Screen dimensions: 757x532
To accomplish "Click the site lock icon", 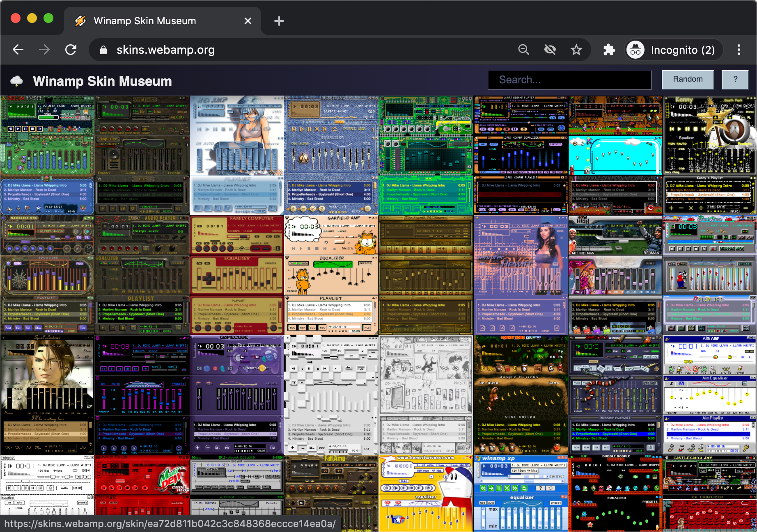I will pyautogui.click(x=103, y=50).
